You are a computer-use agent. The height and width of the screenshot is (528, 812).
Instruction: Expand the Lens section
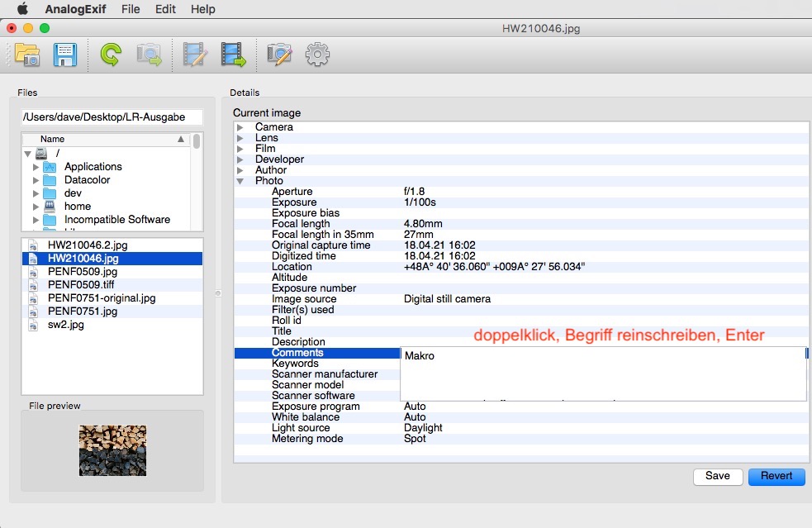pos(240,138)
